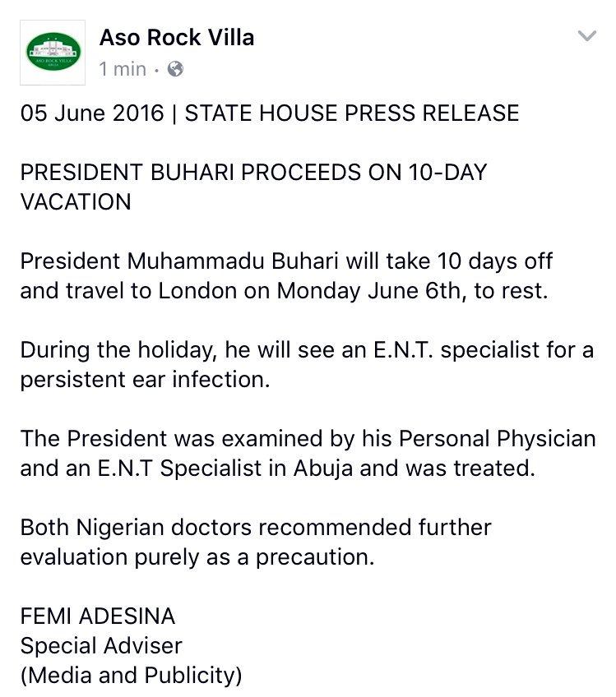Click the '(Media and Publicity)' line

click(132, 676)
